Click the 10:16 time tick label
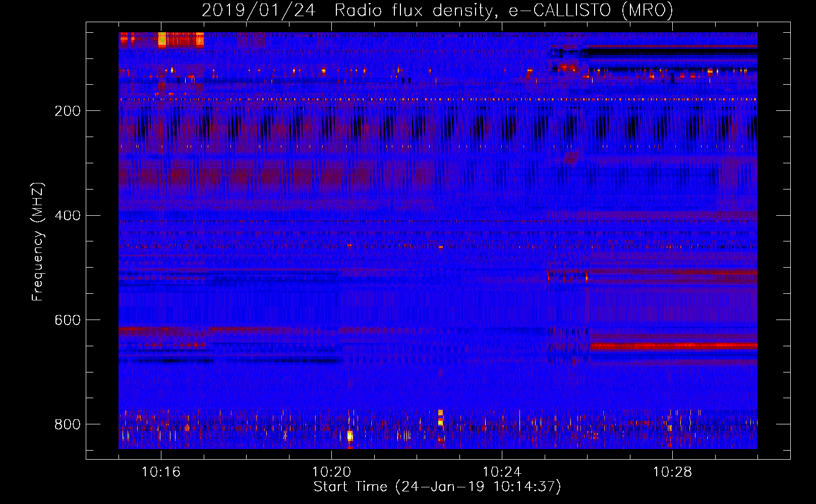 [161, 472]
